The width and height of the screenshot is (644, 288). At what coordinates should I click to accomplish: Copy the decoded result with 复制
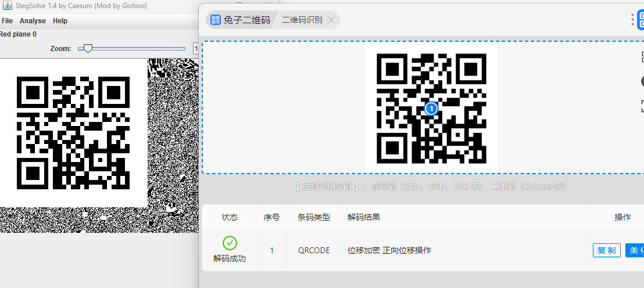pyautogui.click(x=607, y=250)
